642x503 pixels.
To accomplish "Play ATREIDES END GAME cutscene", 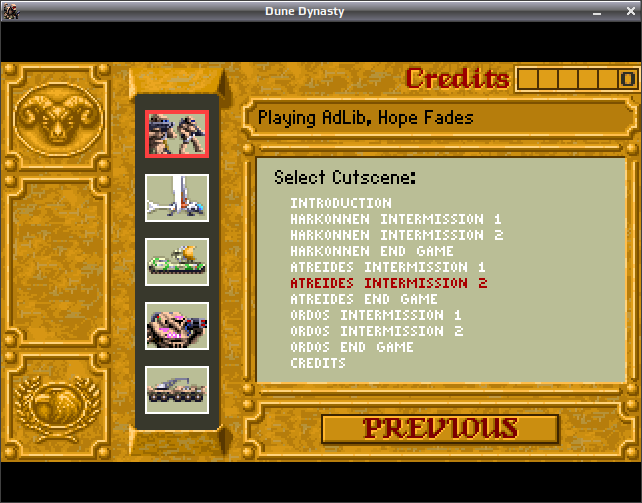I will (x=364, y=299).
